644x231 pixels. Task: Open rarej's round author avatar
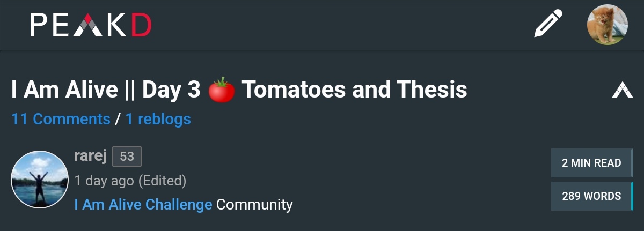coord(40,180)
